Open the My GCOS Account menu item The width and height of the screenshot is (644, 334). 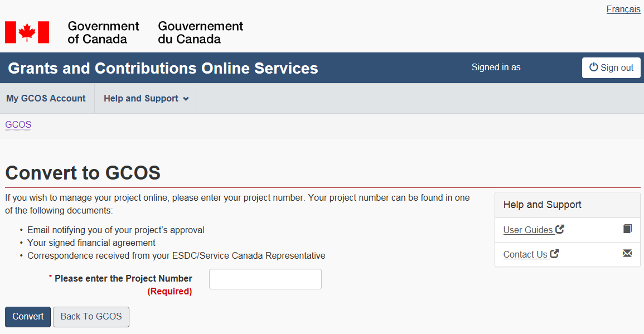pyautogui.click(x=46, y=99)
